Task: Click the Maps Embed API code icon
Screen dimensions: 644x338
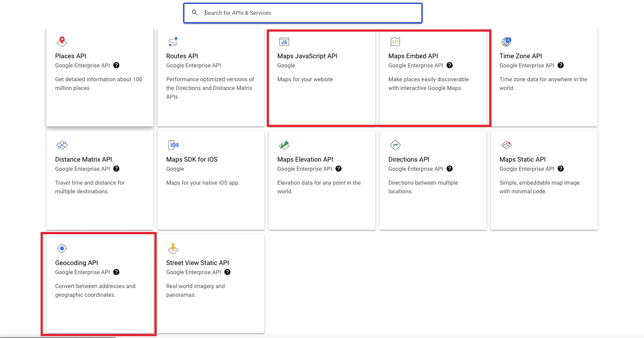Action: click(x=395, y=42)
